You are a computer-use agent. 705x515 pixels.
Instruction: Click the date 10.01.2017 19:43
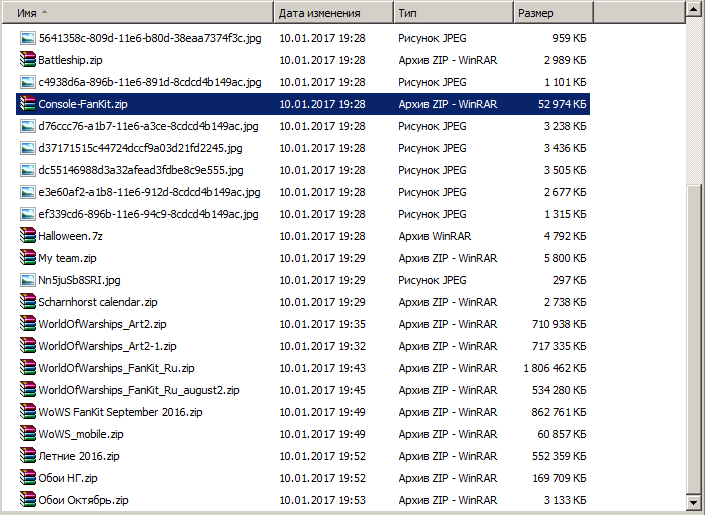click(322, 368)
